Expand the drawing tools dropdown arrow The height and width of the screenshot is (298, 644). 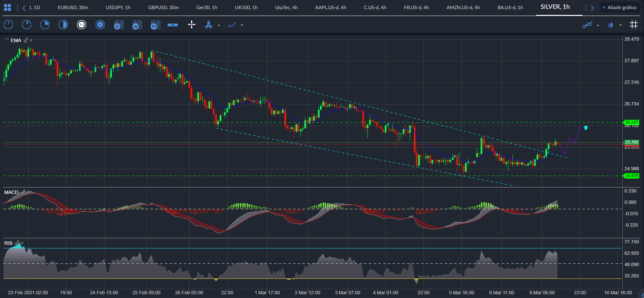pyautogui.click(x=219, y=25)
